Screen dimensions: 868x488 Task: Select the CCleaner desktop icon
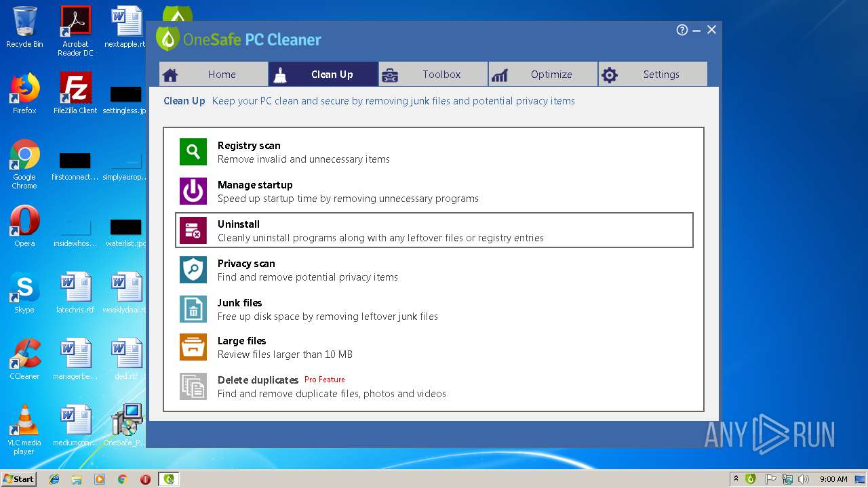pos(24,359)
